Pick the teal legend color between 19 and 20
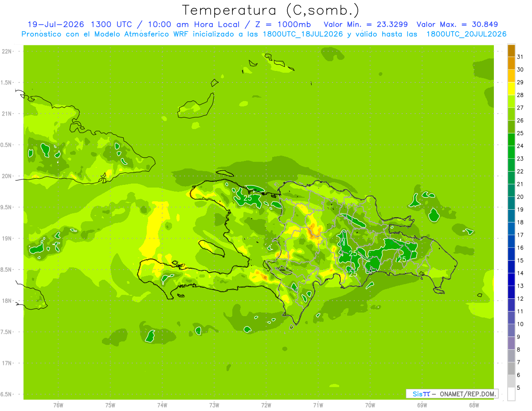 click(511, 203)
